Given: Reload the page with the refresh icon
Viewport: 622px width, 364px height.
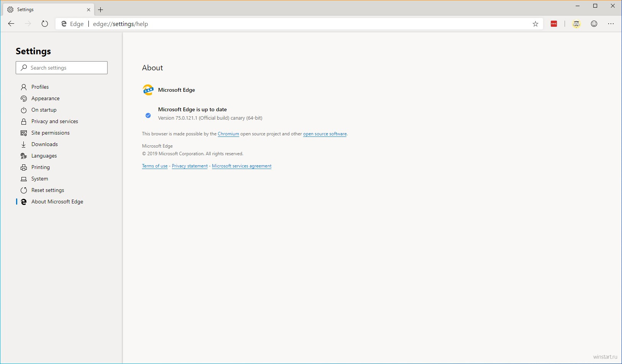Looking at the screenshot, I should click(45, 24).
